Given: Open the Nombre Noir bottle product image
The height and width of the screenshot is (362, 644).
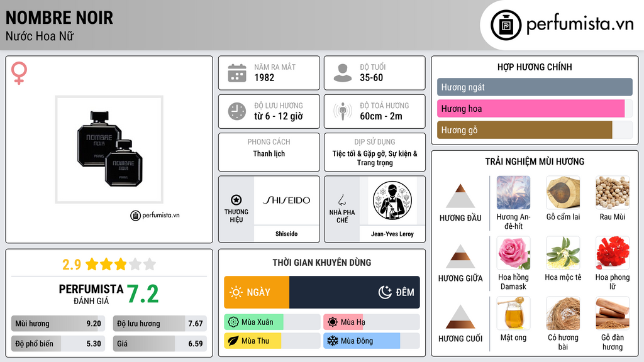Looking at the screenshot, I should pos(109,150).
